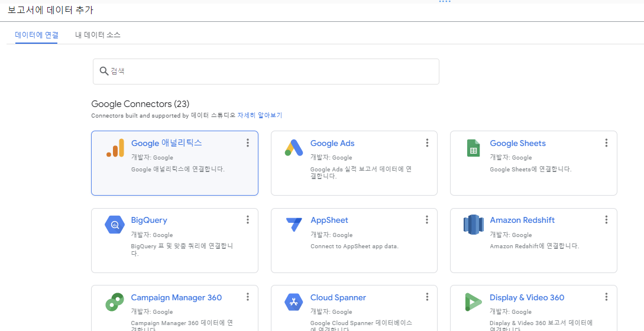Select the AppSheet connector title

point(329,220)
